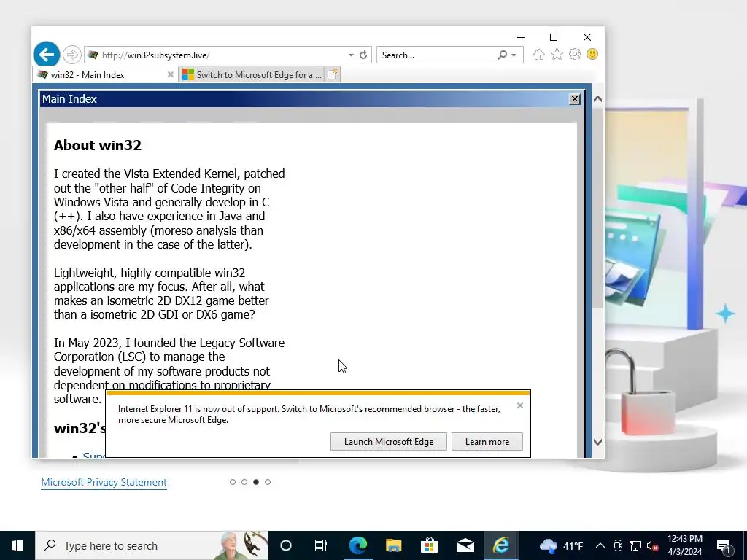Click the Learn more button
Image resolution: width=747 pixels, height=560 pixels.
[487, 442]
